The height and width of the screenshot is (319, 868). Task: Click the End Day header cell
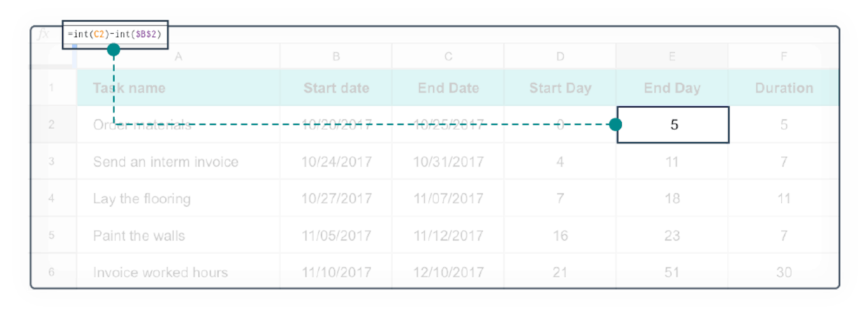(x=672, y=88)
